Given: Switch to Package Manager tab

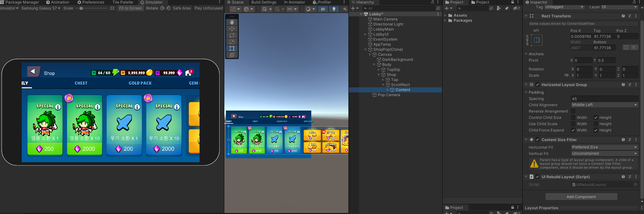Looking at the screenshot, I should (20, 2).
